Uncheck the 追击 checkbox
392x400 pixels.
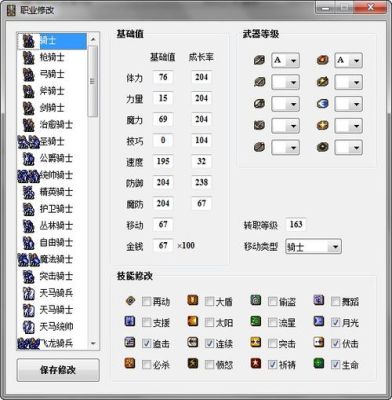(146, 343)
